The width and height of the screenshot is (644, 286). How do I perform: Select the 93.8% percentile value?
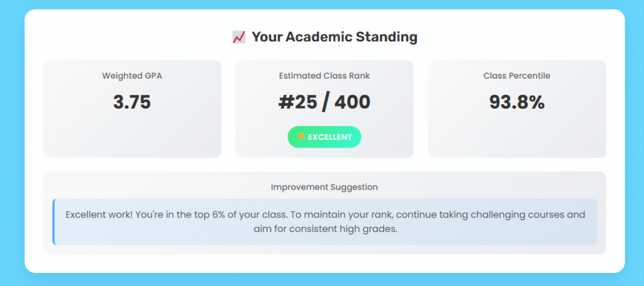click(x=517, y=102)
